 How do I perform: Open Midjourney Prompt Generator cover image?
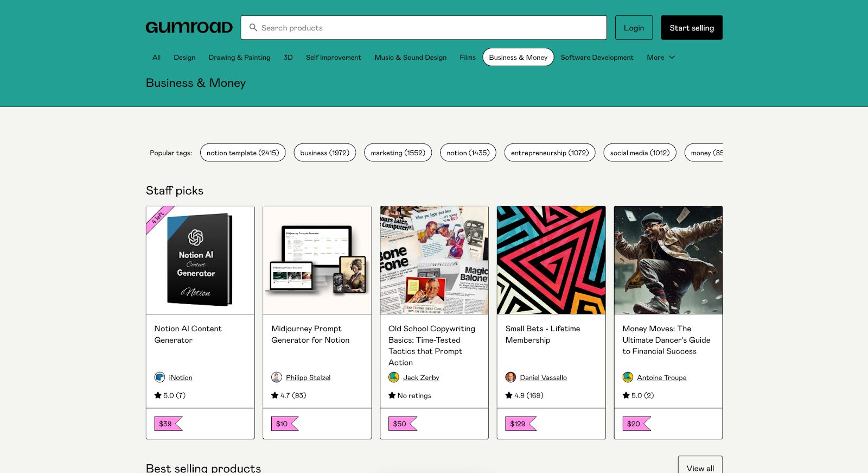[317, 260]
